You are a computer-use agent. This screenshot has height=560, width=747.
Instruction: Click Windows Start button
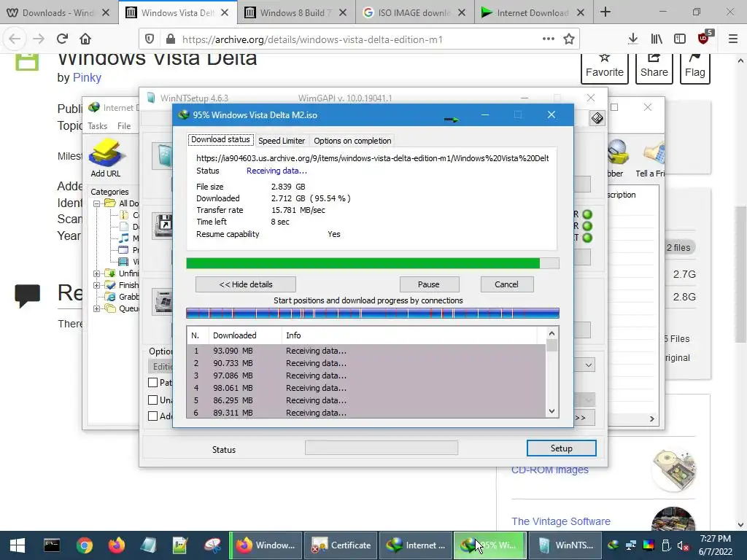tap(18, 545)
